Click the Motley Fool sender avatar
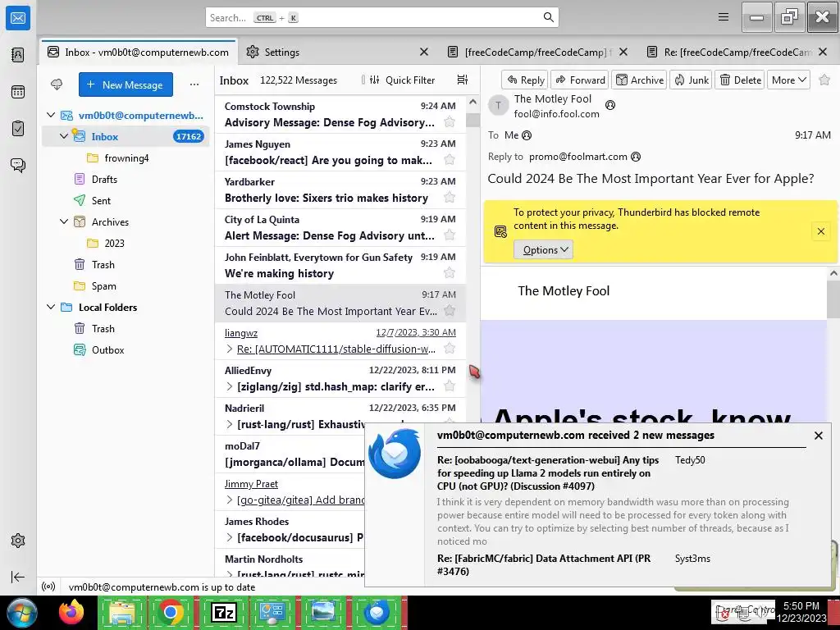The width and height of the screenshot is (840, 630). click(x=498, y=106)
